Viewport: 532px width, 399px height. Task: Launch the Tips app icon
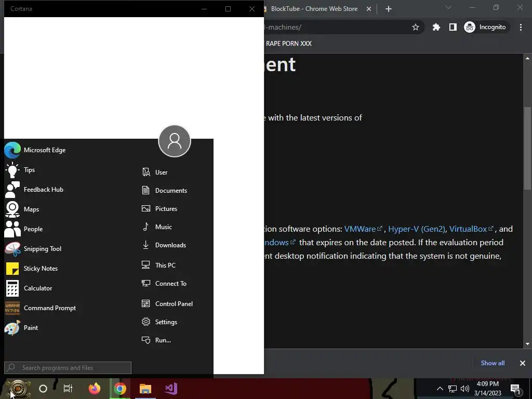(12, 170)
